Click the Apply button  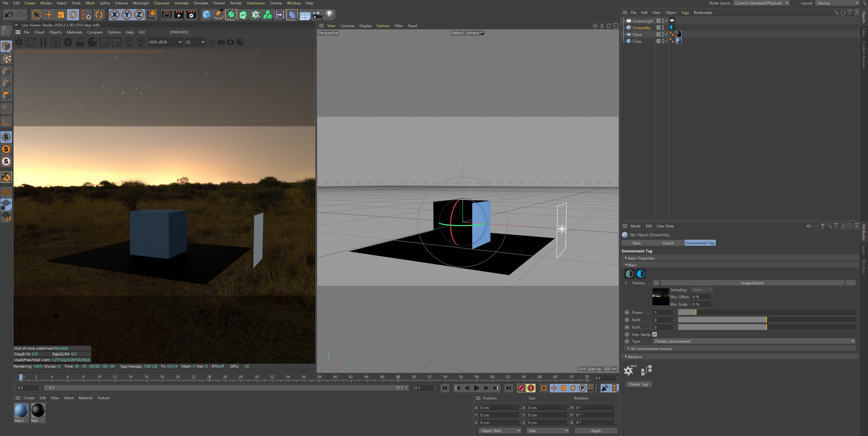(x=596, y=431)
